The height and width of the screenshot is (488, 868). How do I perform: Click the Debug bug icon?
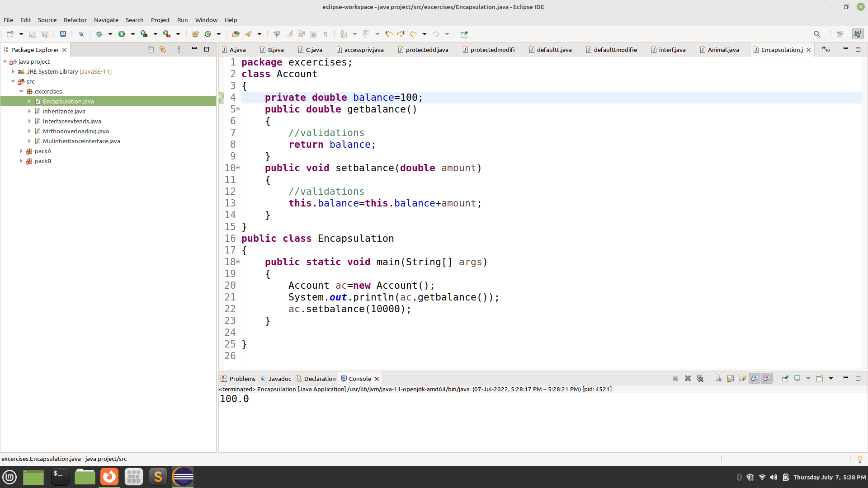[x=99, y=34]
